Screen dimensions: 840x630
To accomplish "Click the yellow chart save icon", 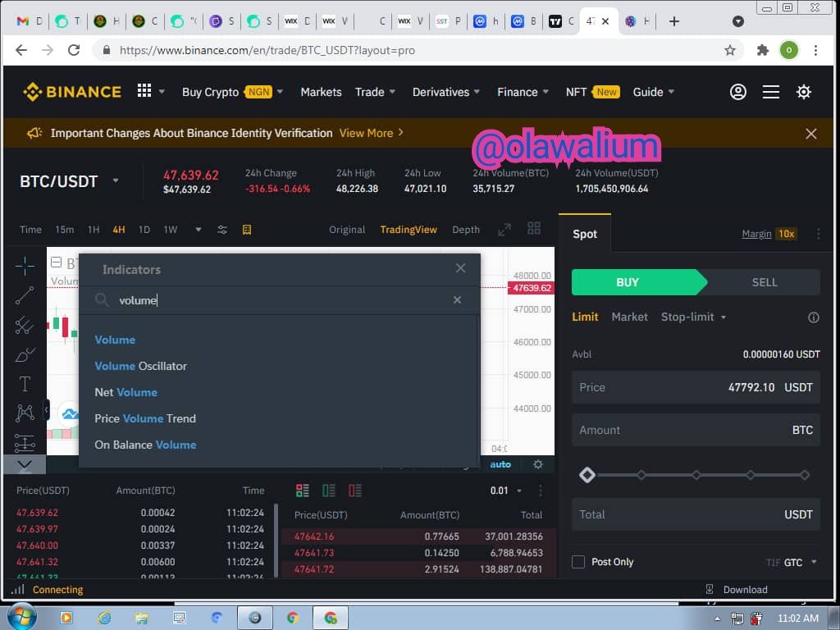I will coord(246,230).
